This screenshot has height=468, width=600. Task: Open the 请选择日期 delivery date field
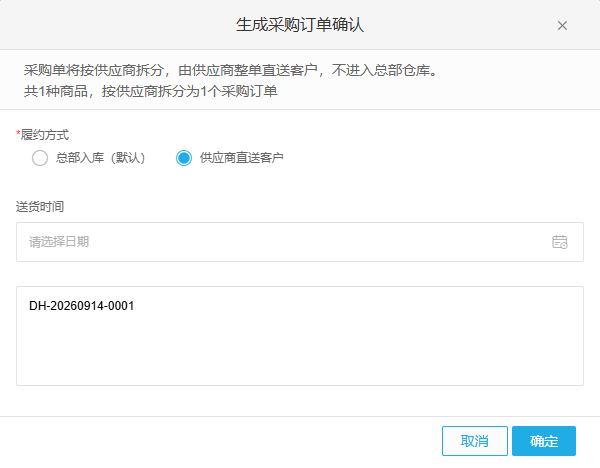point(300,242)
